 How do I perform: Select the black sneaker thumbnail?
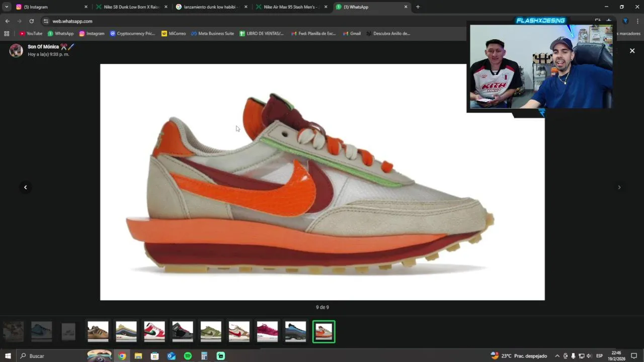[182, 331]
